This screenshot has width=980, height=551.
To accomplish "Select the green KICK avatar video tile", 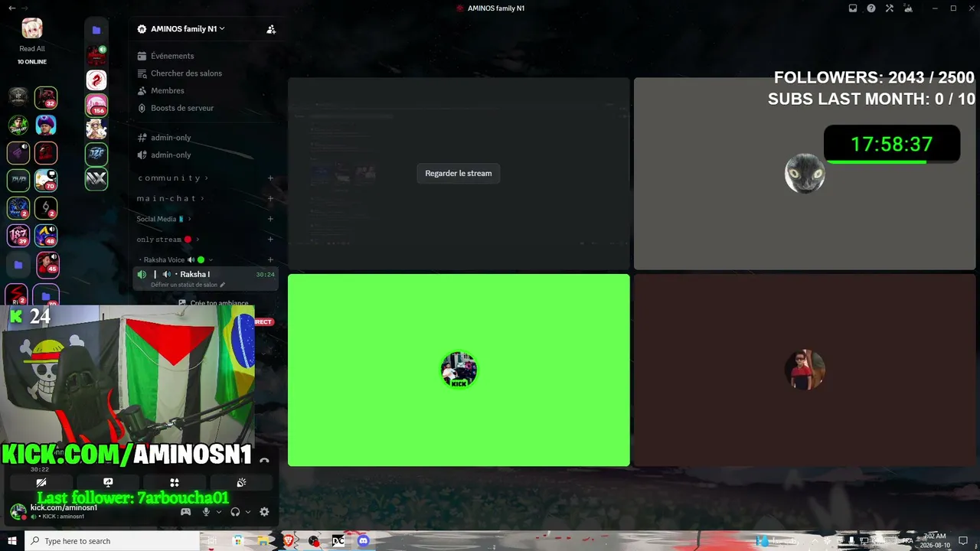I will point(459,370).
